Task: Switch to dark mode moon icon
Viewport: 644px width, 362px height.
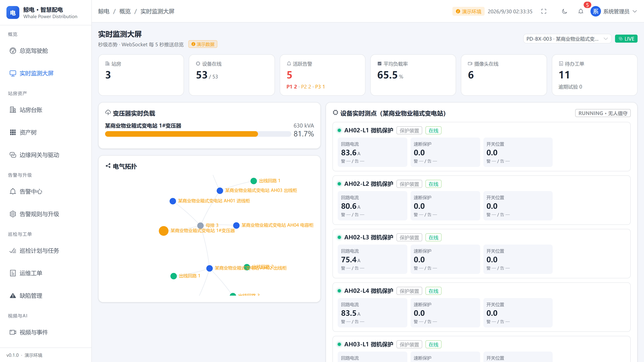Action: (565, 11)
